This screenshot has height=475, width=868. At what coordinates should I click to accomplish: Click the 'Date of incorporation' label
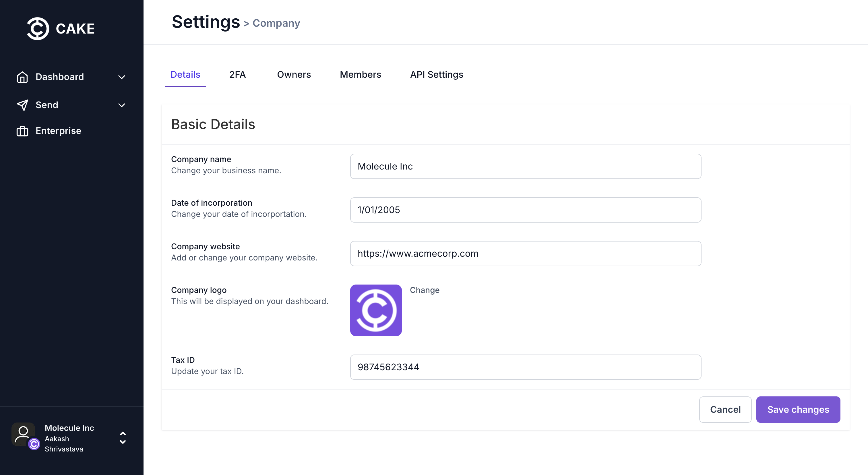212,203
